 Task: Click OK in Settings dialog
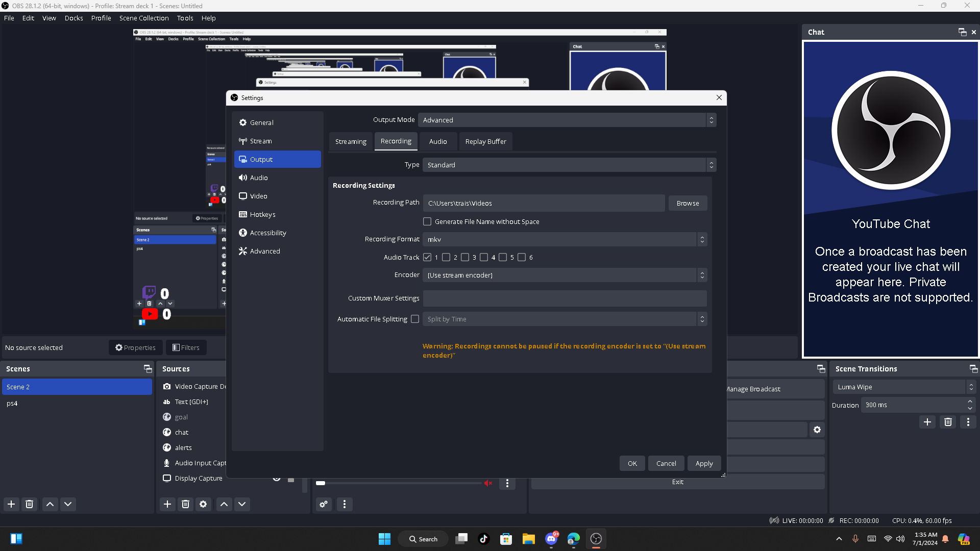click(632, 463)
